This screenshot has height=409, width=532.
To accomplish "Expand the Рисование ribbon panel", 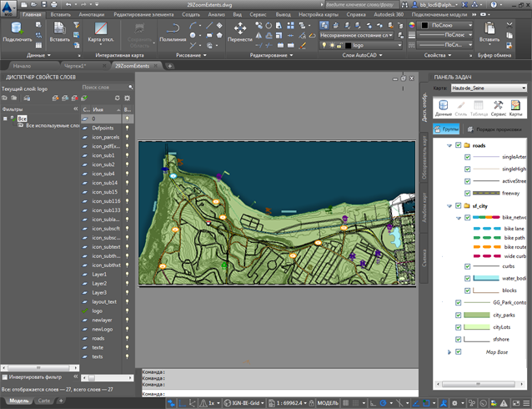I will (x=193, y=55).
